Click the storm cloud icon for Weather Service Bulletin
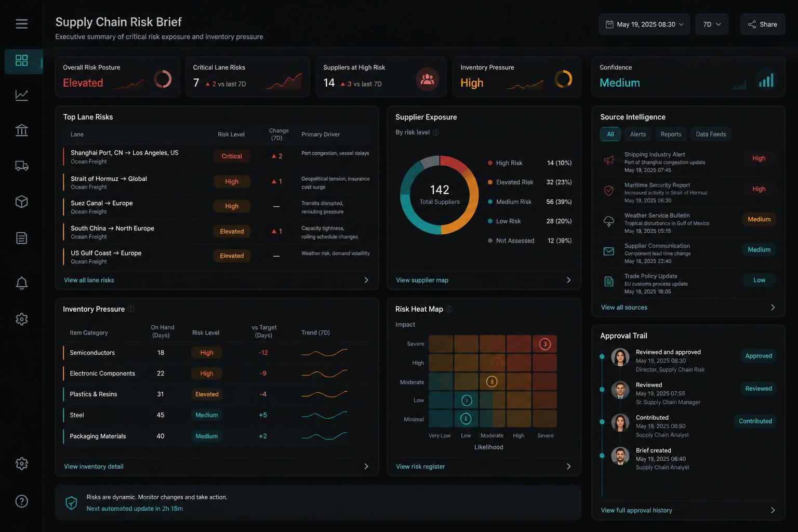The image size is (798, 532). (609, 221)
